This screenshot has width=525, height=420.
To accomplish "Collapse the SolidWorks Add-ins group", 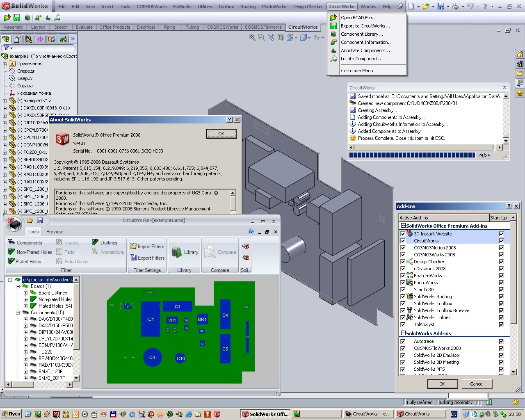I will coord(403,333).
